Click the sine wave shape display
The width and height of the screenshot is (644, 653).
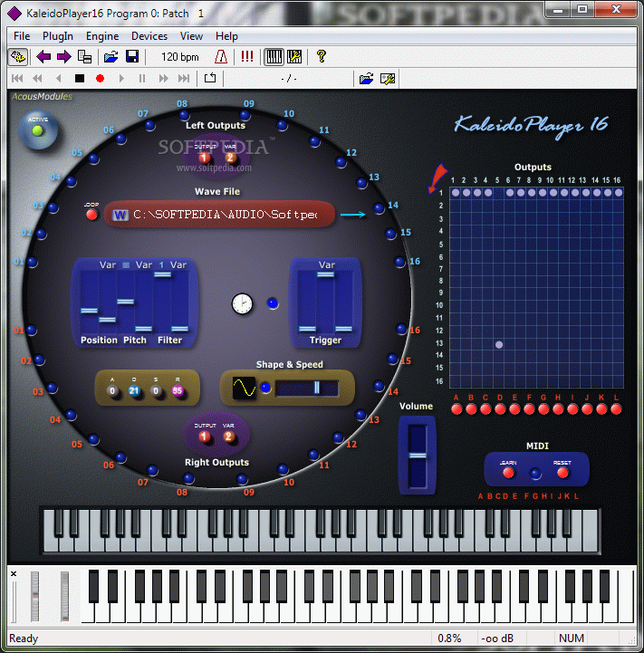click(x=244, y=388)
